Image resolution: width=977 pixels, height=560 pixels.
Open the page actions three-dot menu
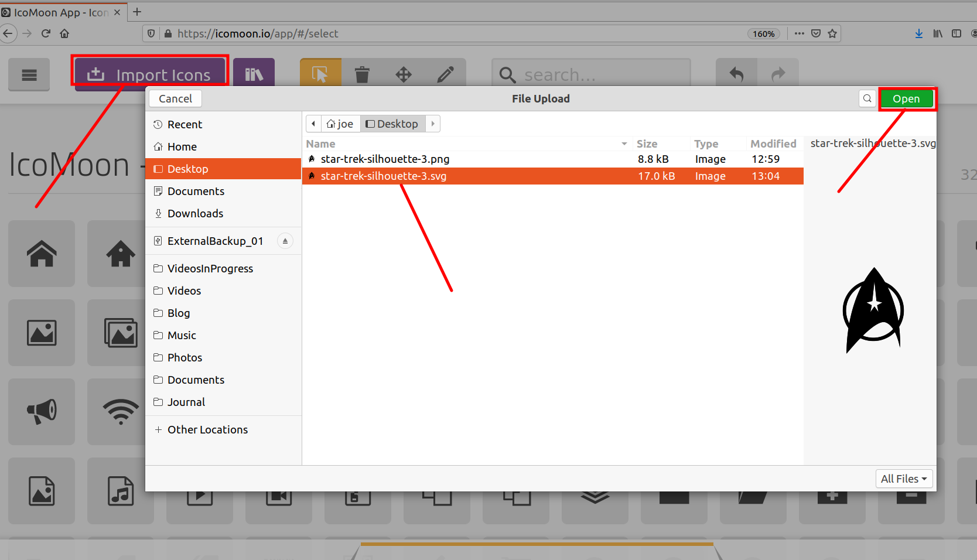point(800,33)
